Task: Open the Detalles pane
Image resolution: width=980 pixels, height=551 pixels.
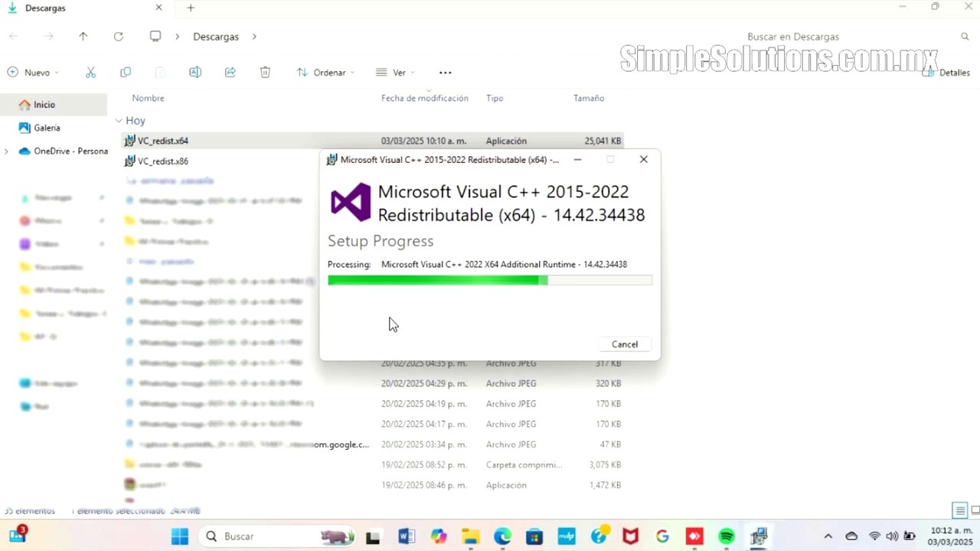Action: click(947, 73)
